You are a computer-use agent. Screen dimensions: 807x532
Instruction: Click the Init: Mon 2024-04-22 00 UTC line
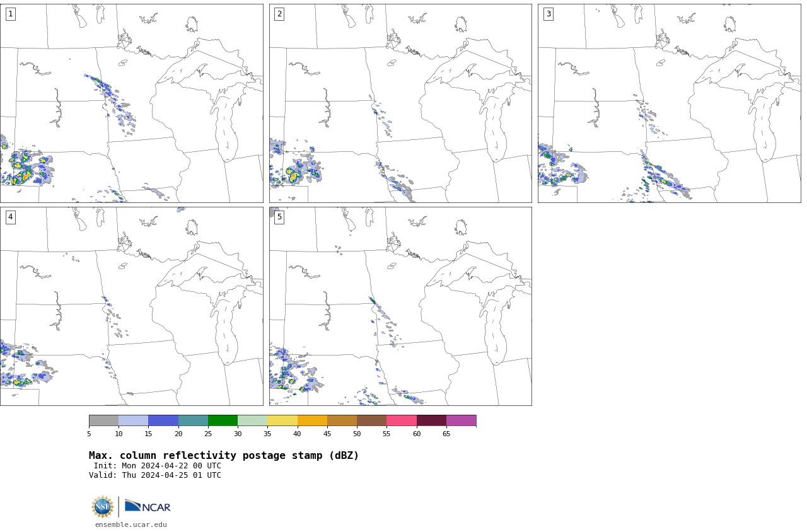(158, 466)
